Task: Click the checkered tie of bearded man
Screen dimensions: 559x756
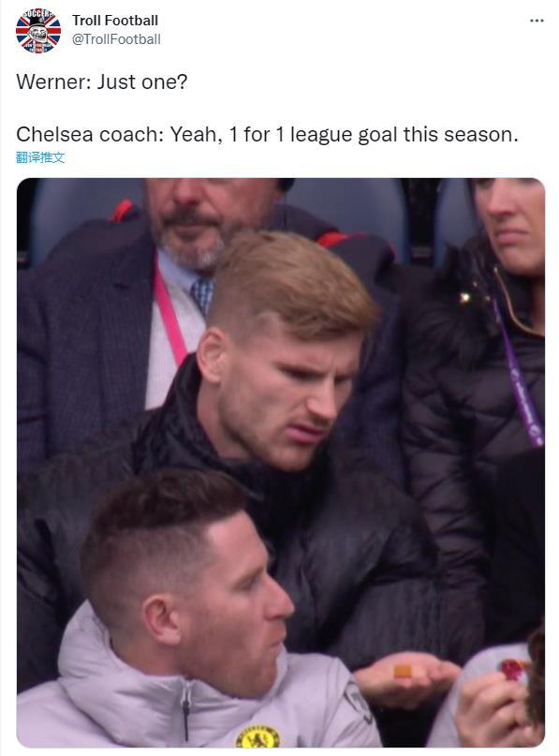Action: tap(203, 294)
